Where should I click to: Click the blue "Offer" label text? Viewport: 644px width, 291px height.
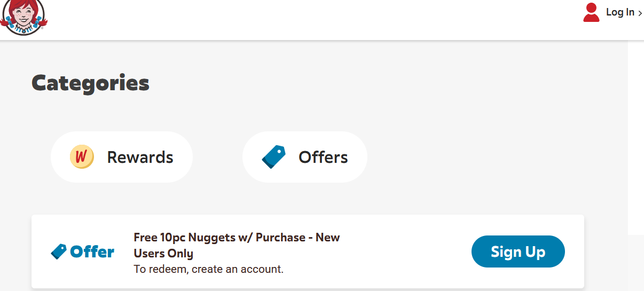click(92, 251)
